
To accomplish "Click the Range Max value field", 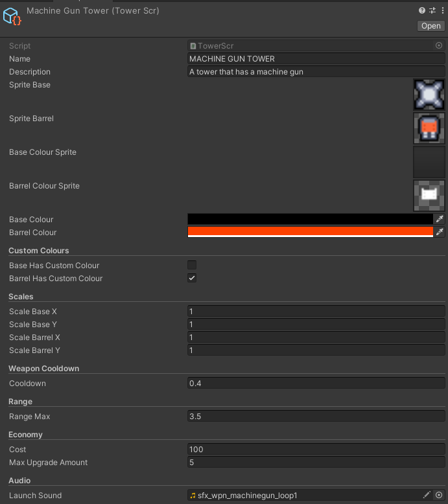I will point(316,417).
